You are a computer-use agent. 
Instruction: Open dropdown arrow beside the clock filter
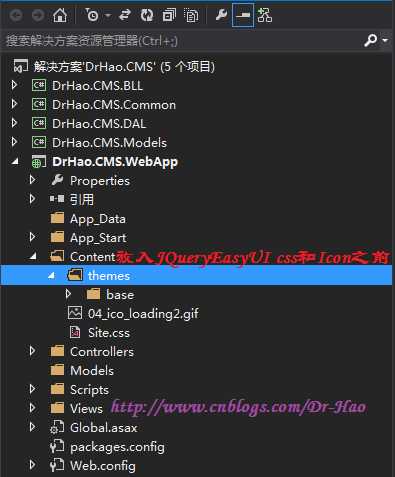point(108,15)
